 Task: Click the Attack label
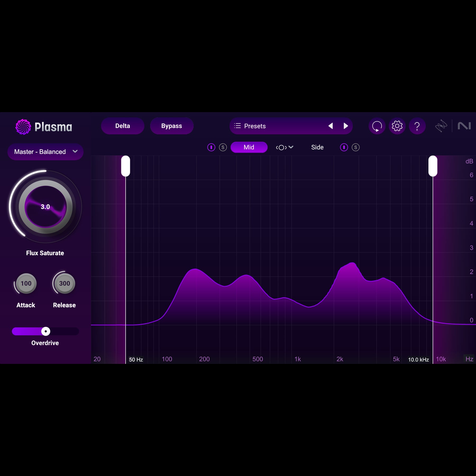[26, 305]
